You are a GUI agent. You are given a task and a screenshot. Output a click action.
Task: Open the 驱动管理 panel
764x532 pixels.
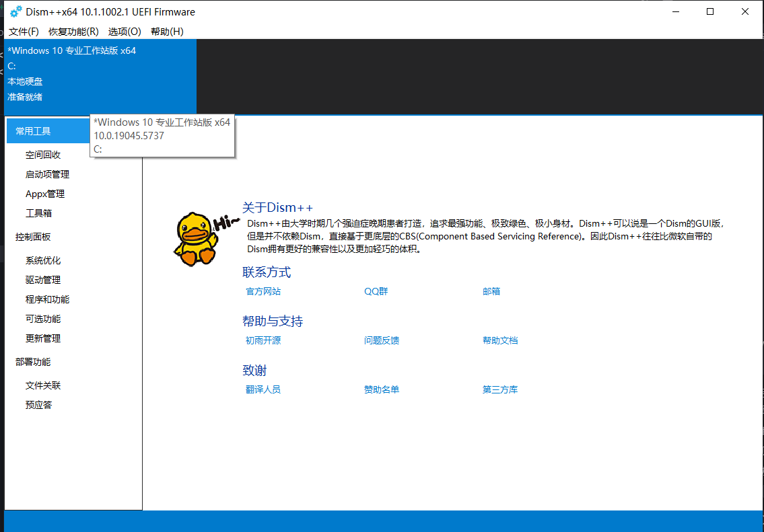[x=43, y=280]
